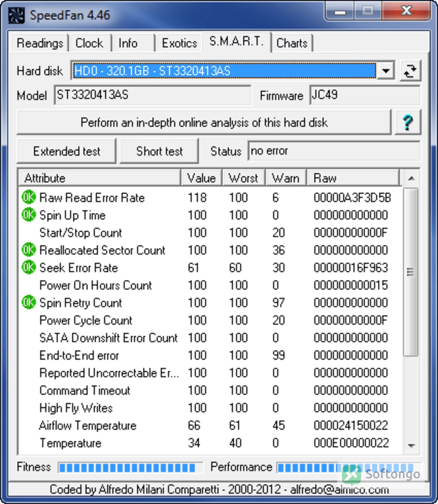Open the Exotics tab

[x=179, y=43]
